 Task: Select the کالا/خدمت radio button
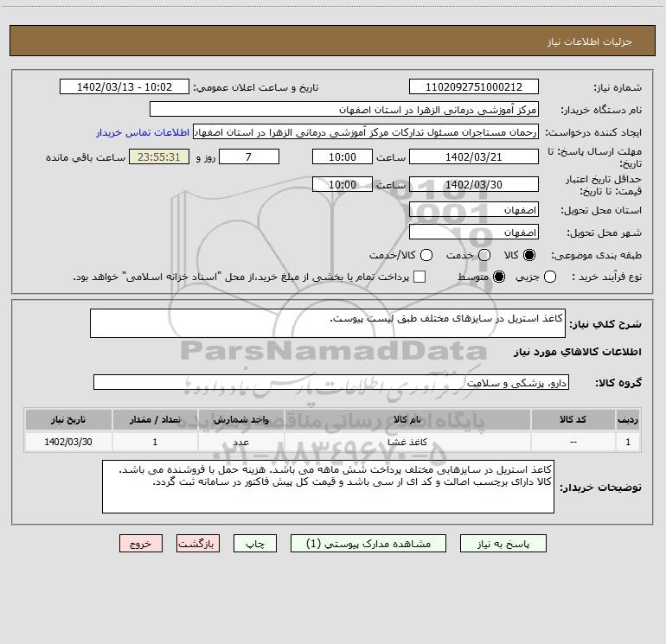(x=426, y=255)
